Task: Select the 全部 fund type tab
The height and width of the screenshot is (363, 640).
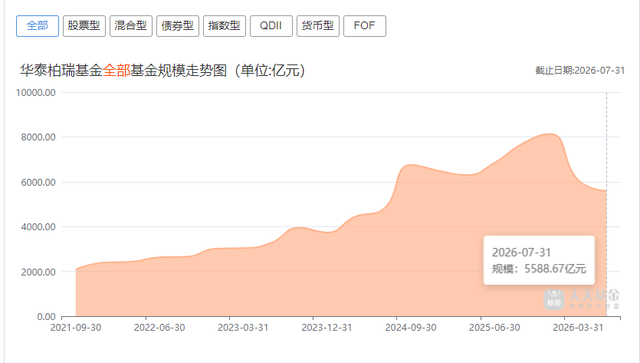Action: tap(38, 26)
